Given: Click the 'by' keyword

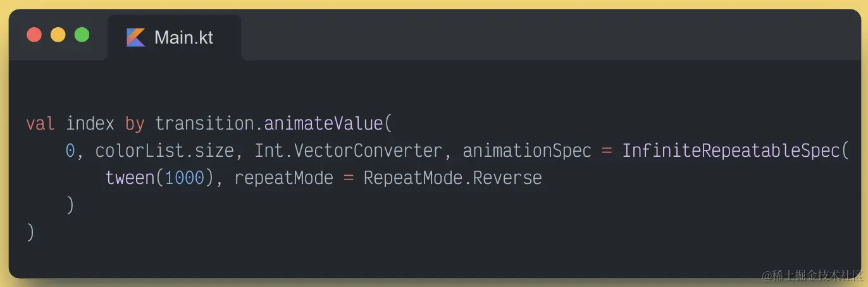Looking at the screenshot, I should 135,124.
